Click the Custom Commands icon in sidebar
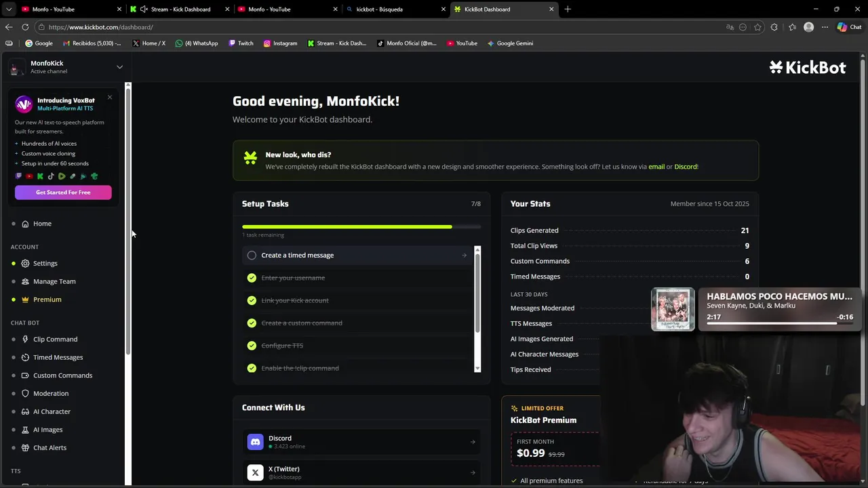The image size is (868, 488). pos(25,375)
